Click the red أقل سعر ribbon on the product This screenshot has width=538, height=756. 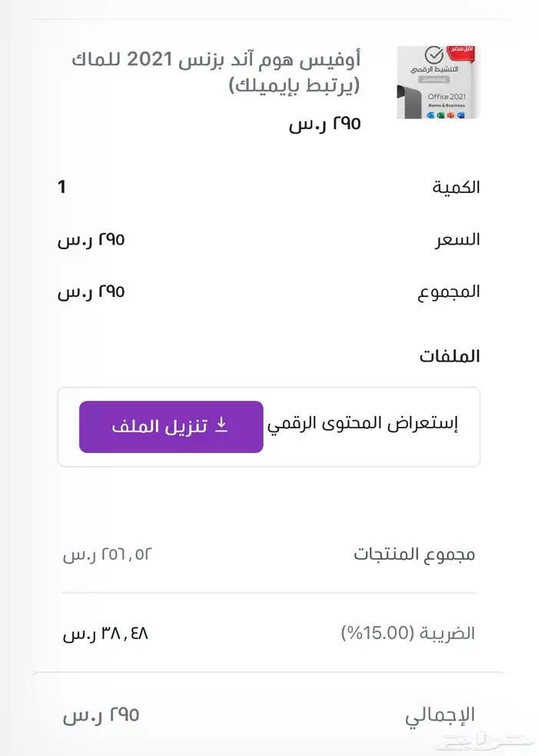[461, 52]
